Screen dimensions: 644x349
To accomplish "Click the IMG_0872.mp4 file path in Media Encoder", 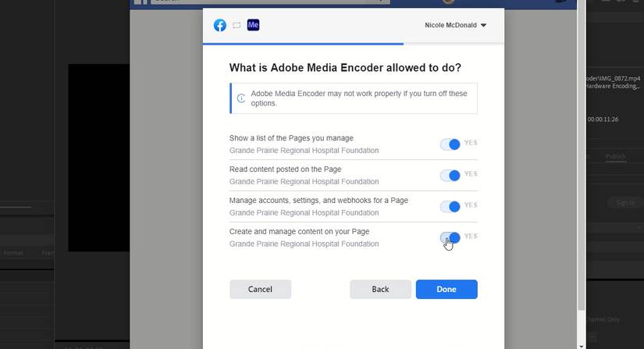I will tap(614, 78).
